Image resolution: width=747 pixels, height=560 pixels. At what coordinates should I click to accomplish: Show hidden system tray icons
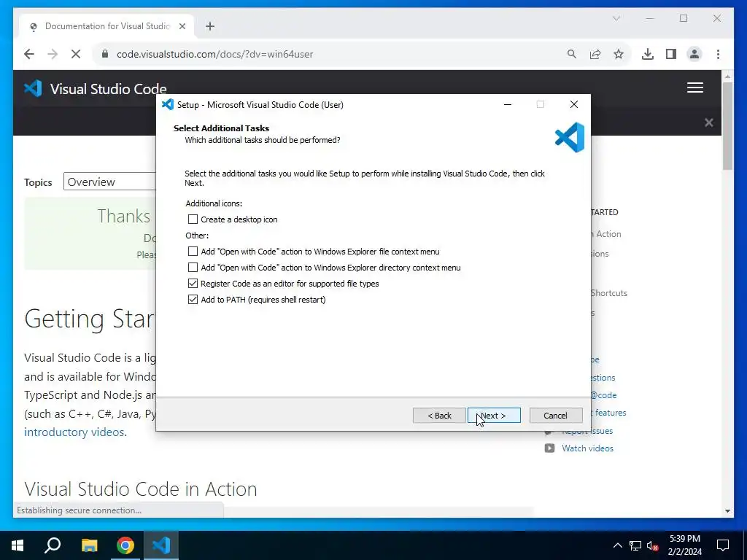[x=617, y=545]
